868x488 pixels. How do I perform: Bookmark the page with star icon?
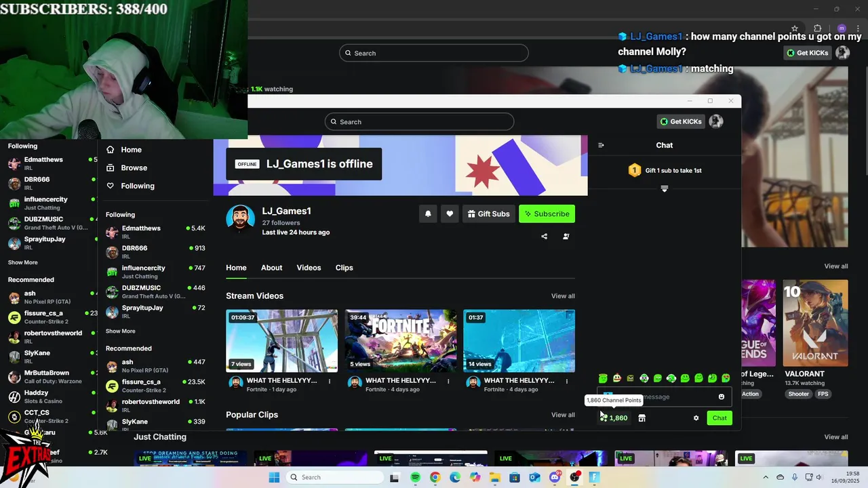[x=795, y=28]
